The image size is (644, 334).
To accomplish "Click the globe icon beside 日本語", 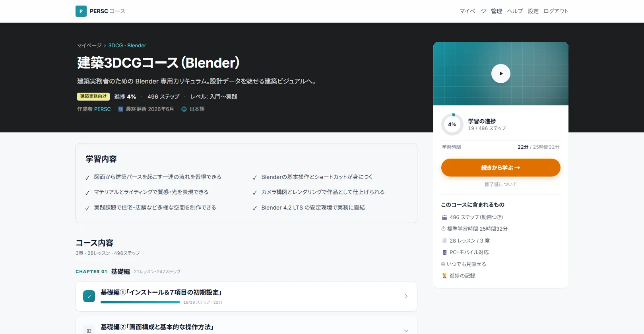I will point(184,109).
